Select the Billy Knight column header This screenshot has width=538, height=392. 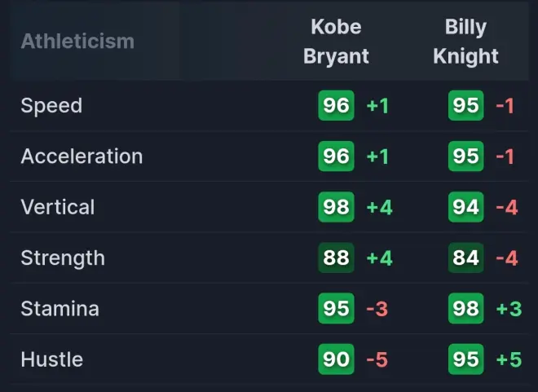465,41
